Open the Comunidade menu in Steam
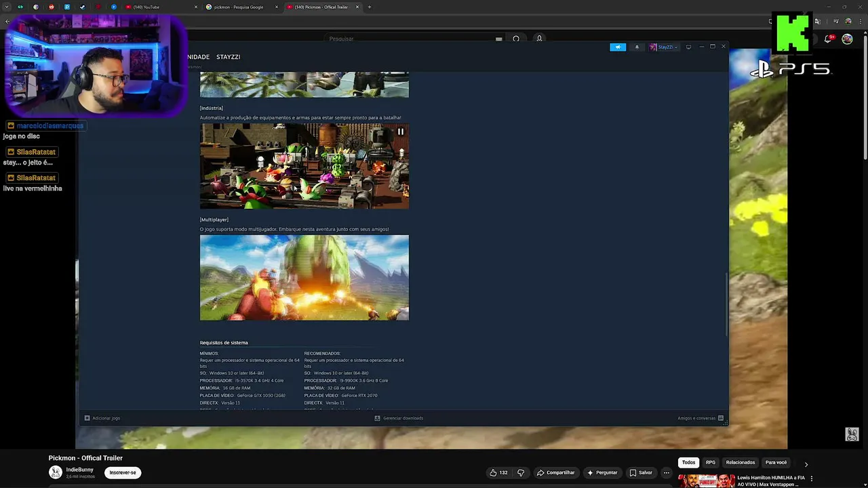Image resolution: width=868 pixels, height=488 pixels. 199,57
